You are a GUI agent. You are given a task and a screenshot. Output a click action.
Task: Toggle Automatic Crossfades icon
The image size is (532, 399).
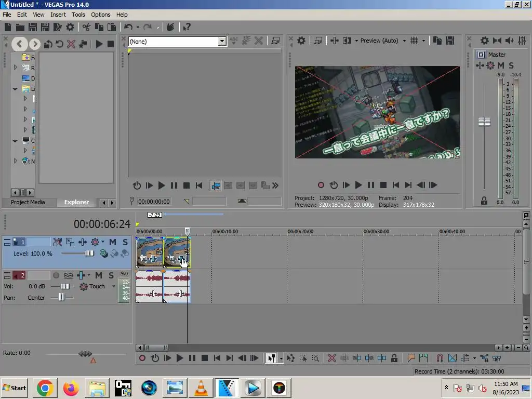pos(453,358)
